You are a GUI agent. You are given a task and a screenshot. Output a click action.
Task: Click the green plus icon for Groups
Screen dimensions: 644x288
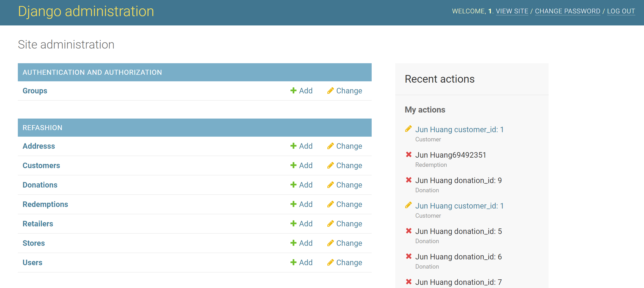click(293, 90)
